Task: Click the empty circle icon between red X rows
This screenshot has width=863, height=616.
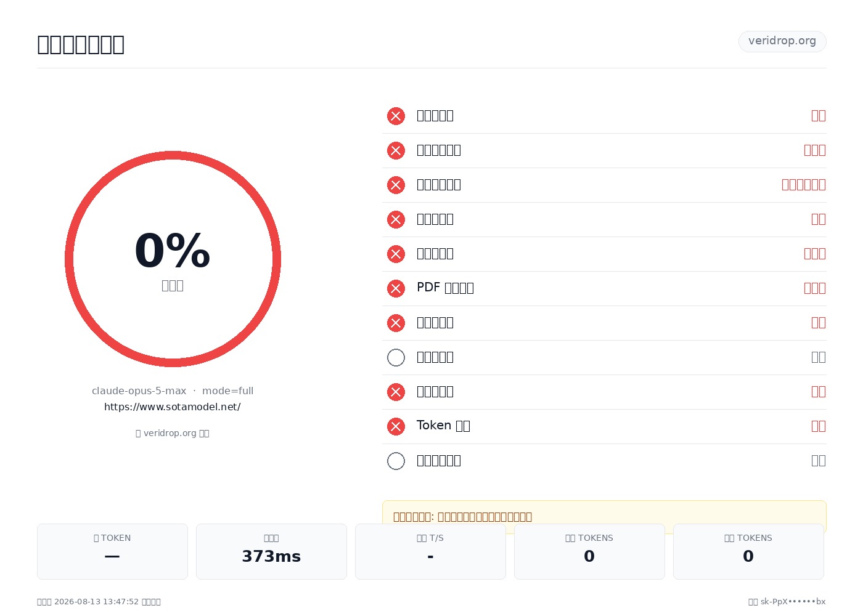Action: [x=396, y=357]
